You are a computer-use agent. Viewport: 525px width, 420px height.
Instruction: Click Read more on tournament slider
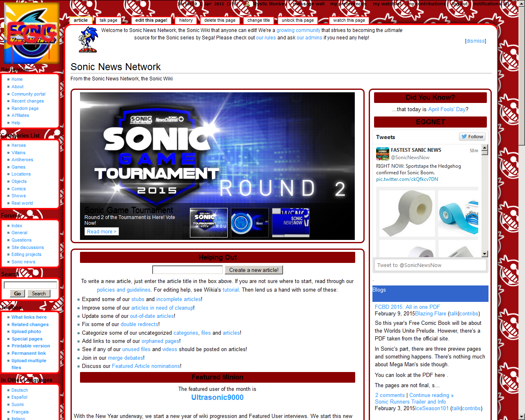(102, 232)
